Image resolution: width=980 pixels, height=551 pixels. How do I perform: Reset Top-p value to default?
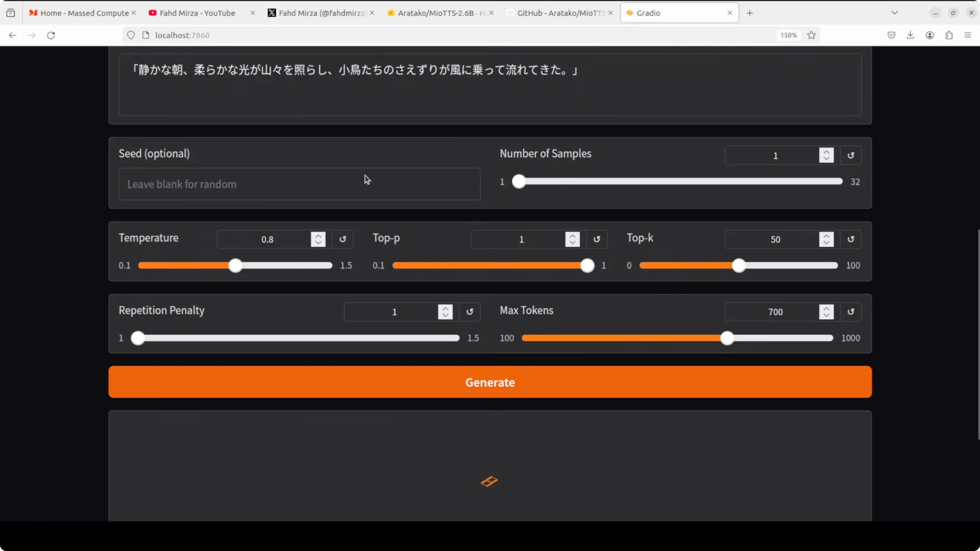tap(597, 239)
